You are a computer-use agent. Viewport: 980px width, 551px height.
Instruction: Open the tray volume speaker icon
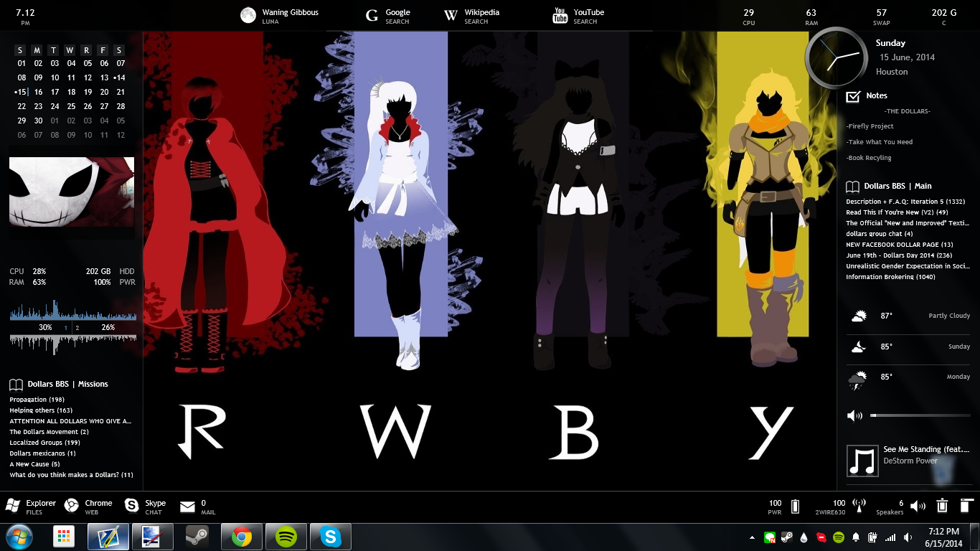[908, 537]
